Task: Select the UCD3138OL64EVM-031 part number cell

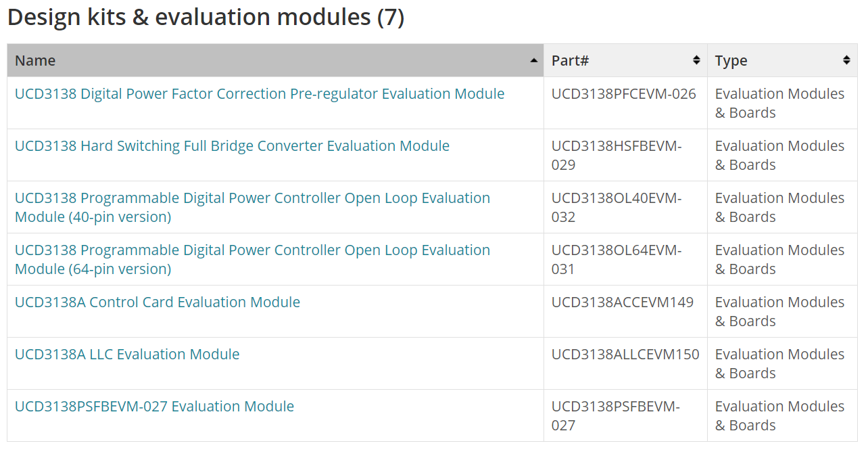Action: point(625,259)
